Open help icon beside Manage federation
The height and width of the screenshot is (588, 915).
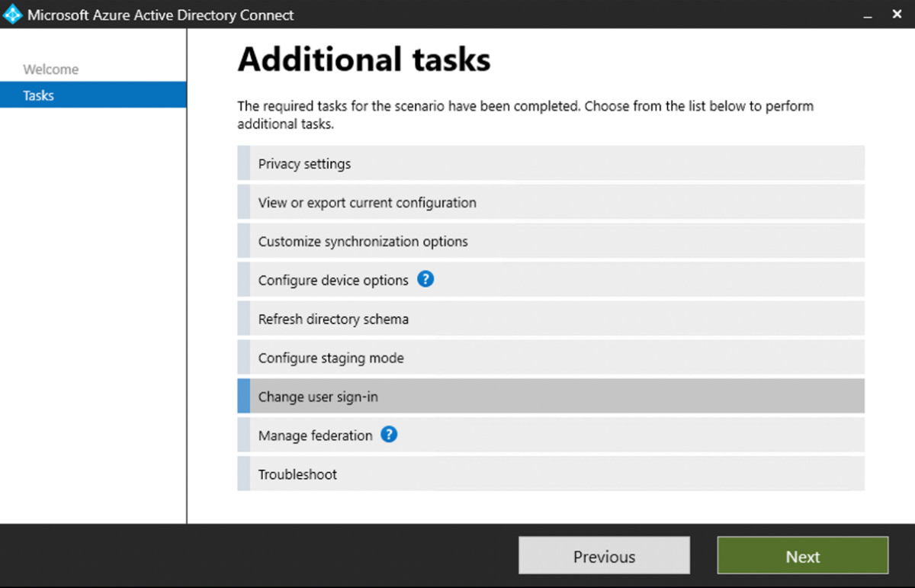coord(389,435)
